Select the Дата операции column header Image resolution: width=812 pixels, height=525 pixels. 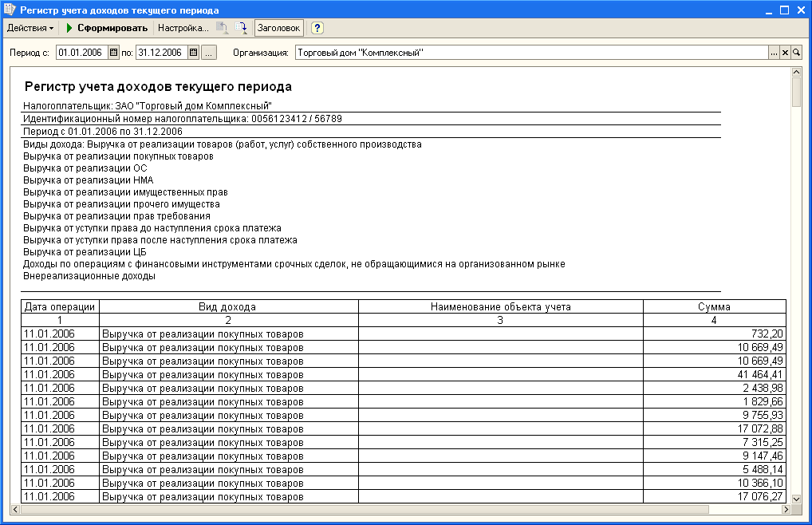[60, 306]
